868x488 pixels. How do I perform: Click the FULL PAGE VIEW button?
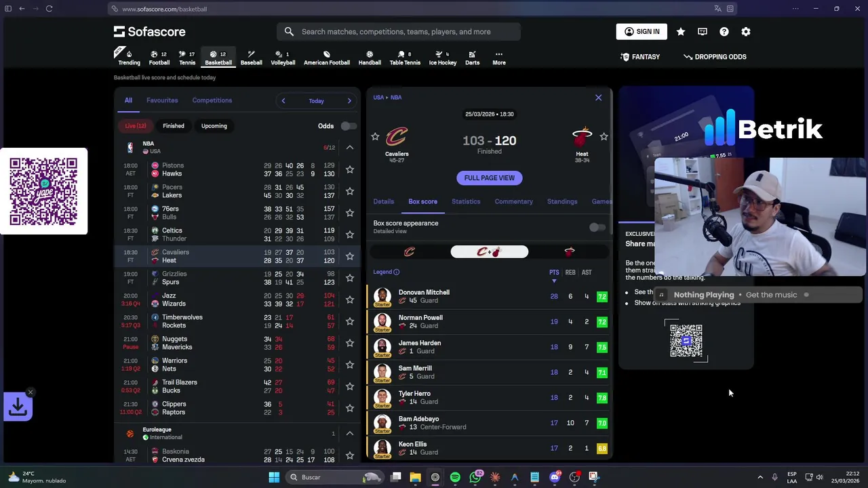point(489,178)
